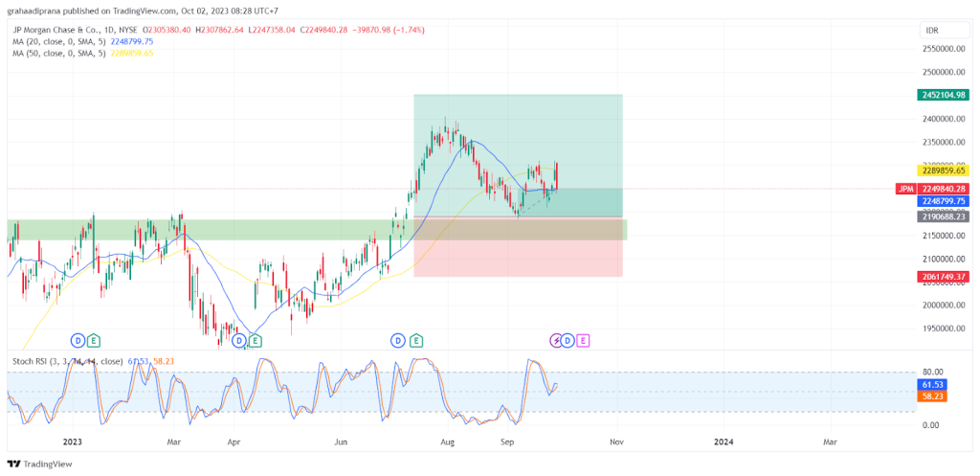The height and width of the screenshot is (476, 980).
Task: Select the July dividend D icon
Action: (398, 340)
